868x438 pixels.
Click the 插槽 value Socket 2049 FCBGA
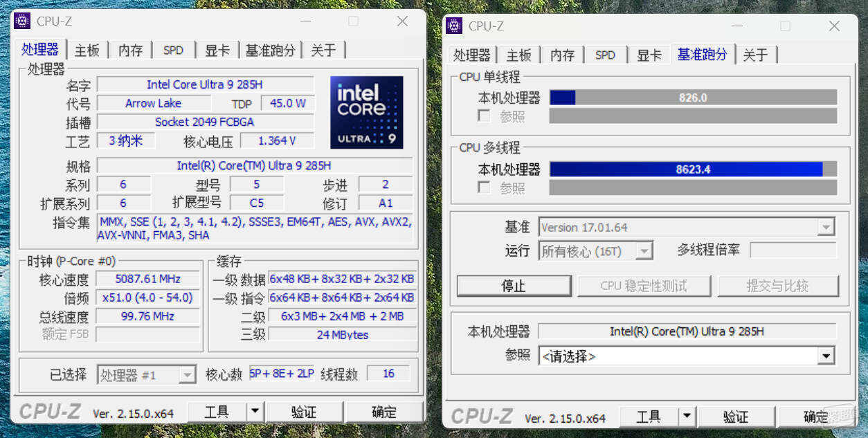coord(205,122)
